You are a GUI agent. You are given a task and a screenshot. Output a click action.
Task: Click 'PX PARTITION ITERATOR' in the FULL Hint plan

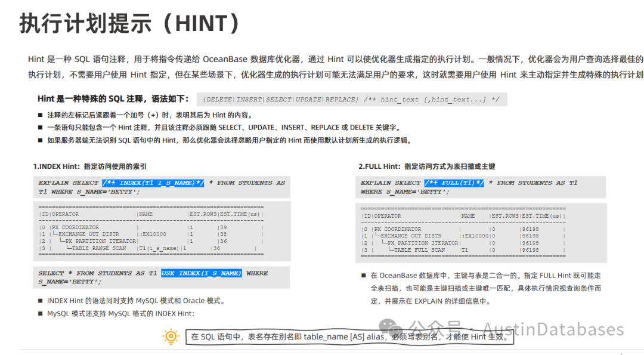(423, 243)
